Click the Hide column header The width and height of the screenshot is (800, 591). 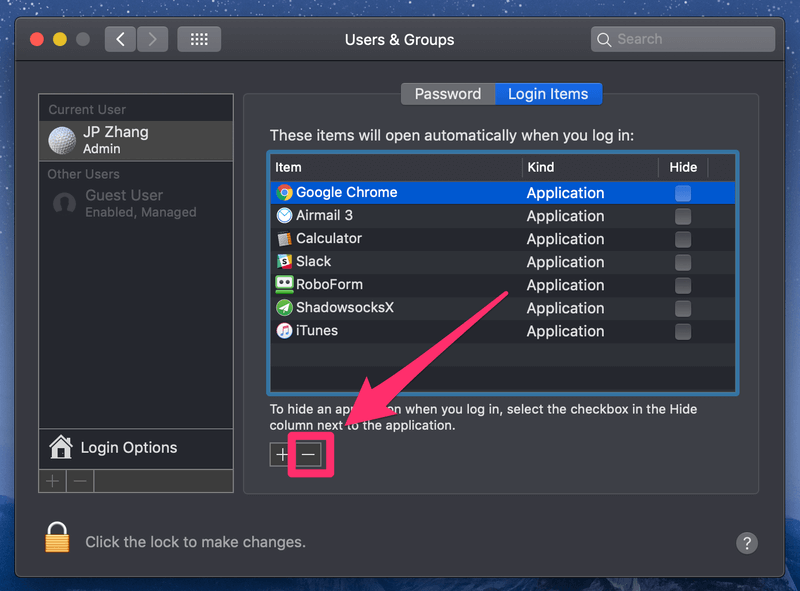[x=683, y=167]
